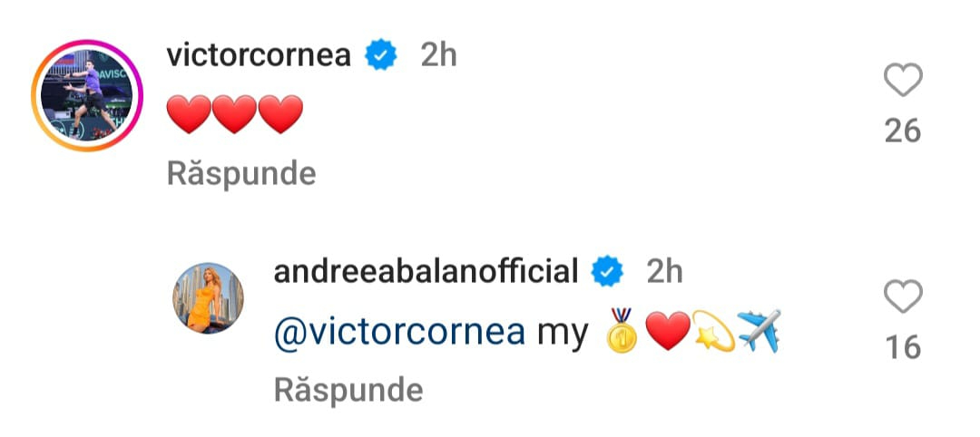Tap Răspunde under victorcornea's comment

tap(240, 173)
